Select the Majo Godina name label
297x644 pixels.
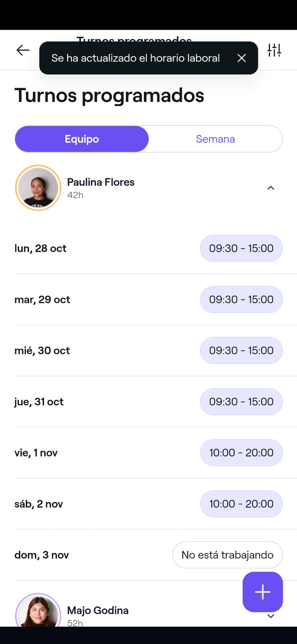pyautogui.click(x=98, y=611)
